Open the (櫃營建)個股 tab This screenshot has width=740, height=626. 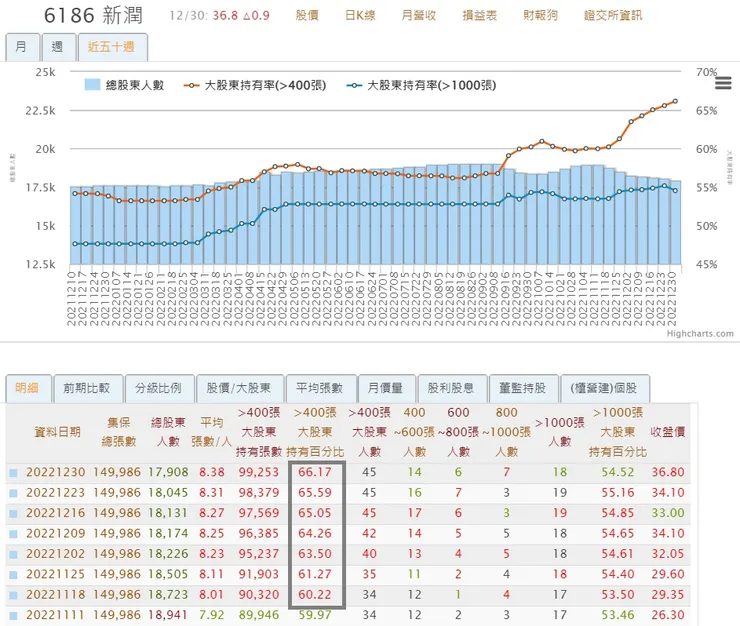coord(605,388)
